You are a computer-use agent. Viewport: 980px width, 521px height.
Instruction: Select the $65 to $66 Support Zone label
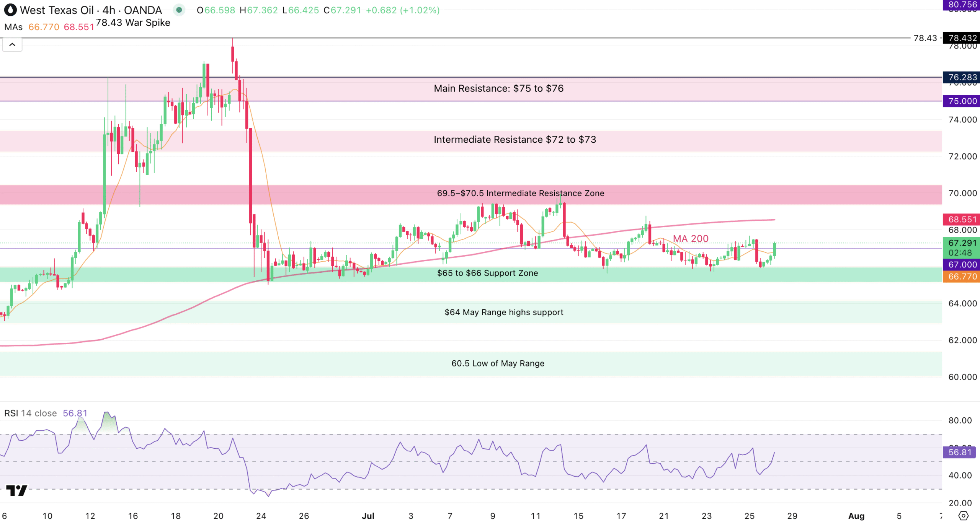(x=487, y=273)
